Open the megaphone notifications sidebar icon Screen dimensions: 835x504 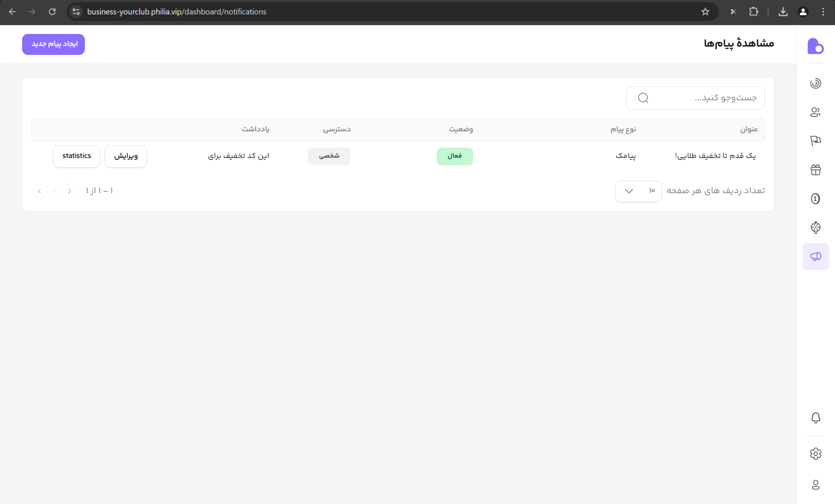815,256
